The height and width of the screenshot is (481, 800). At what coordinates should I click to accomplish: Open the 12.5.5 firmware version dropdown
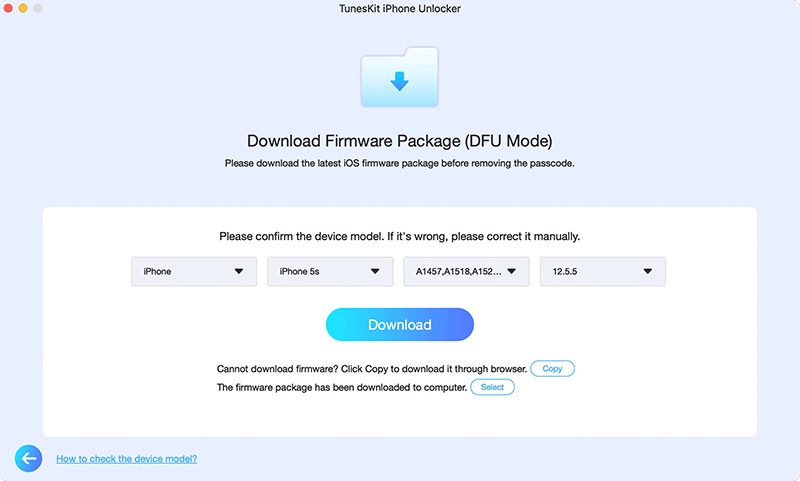[x=602, y=271]
